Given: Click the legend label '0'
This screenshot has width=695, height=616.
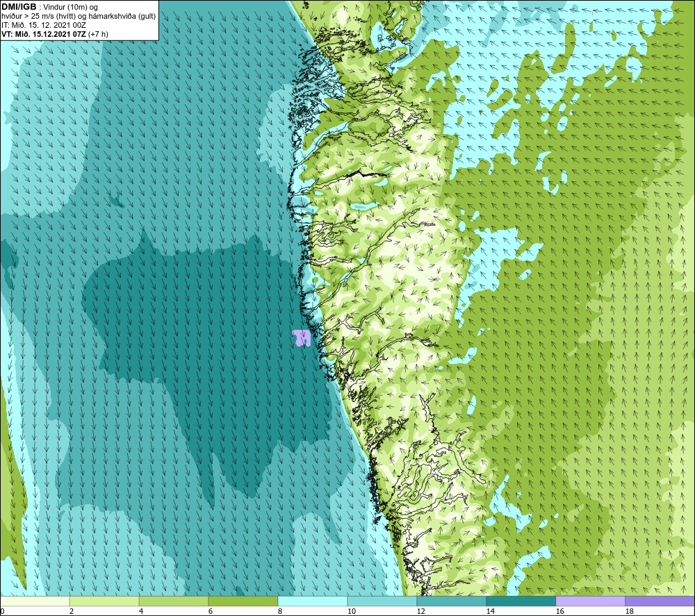Looking at the screenshot, I should 2,611.
